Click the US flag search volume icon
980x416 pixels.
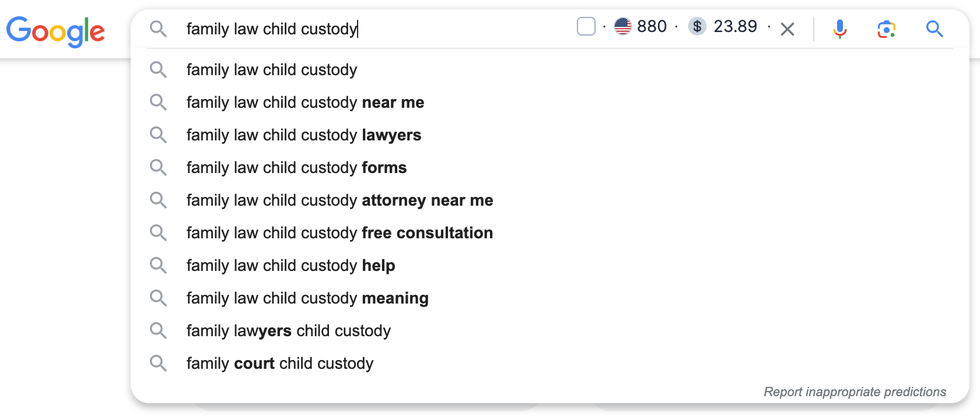click(x=623, y=26)
